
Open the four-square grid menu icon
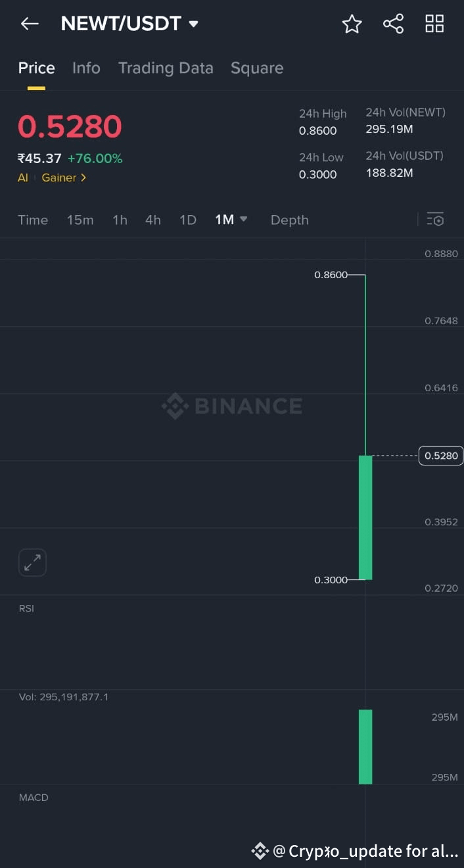[434, 24]
